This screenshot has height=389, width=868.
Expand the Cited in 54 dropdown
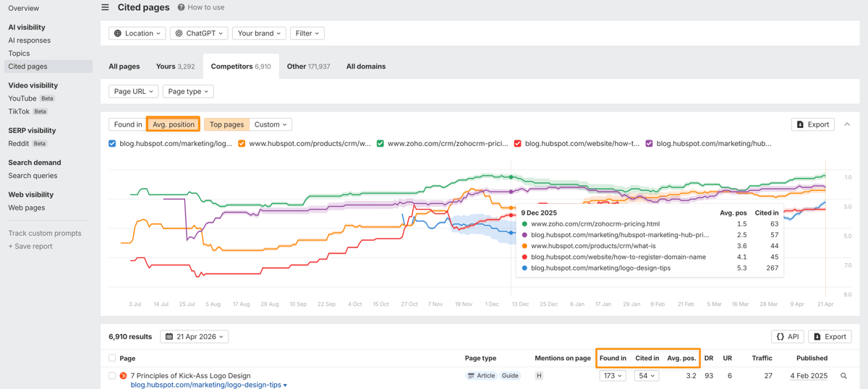tap(647, 376)
